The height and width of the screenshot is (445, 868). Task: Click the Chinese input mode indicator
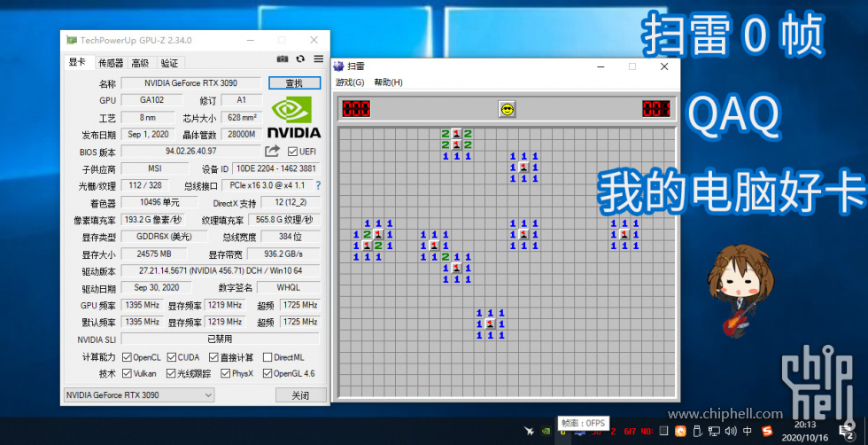748,431
